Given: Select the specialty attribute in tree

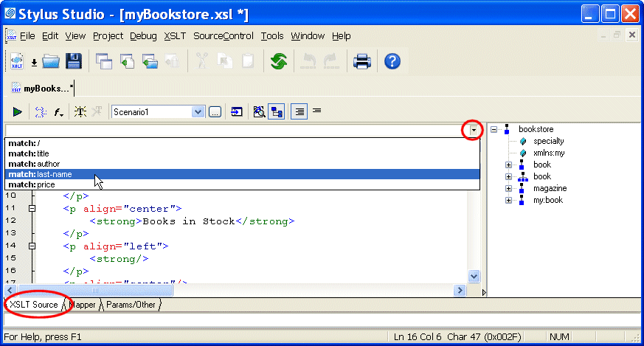Looking at the screenshot, I should pos(548,141).
